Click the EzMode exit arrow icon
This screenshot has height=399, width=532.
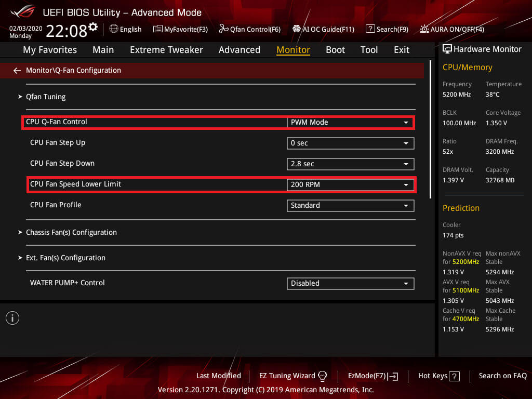393,376
